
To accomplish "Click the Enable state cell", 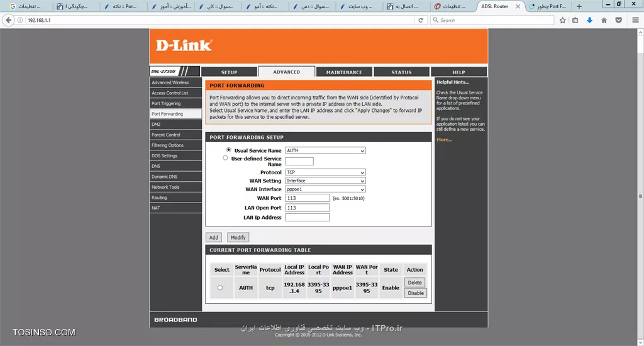I will (x=391, y=287).
